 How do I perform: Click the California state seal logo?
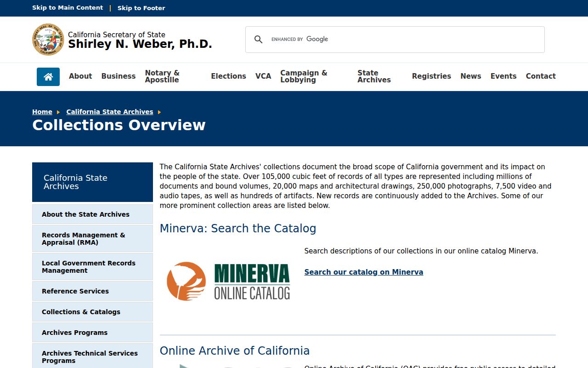(x=48, y=40)
